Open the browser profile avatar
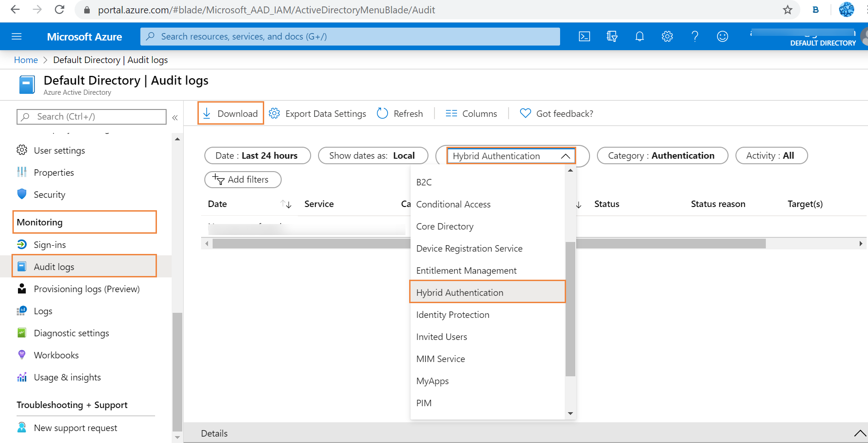The width and height of the screenshot is (868, 443). point(846,10)
